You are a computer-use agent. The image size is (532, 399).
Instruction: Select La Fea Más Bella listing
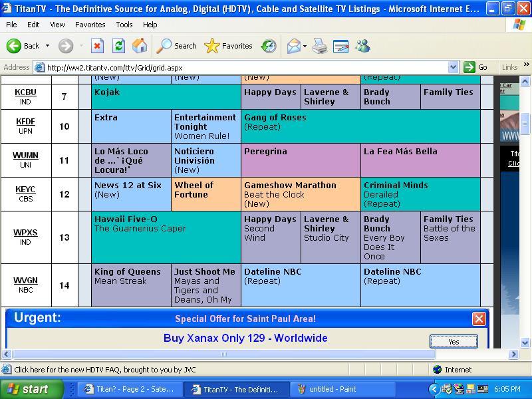coord(420,160)
